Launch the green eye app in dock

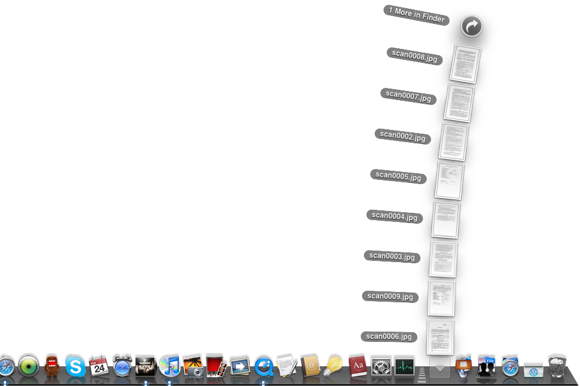click(28, 366)
